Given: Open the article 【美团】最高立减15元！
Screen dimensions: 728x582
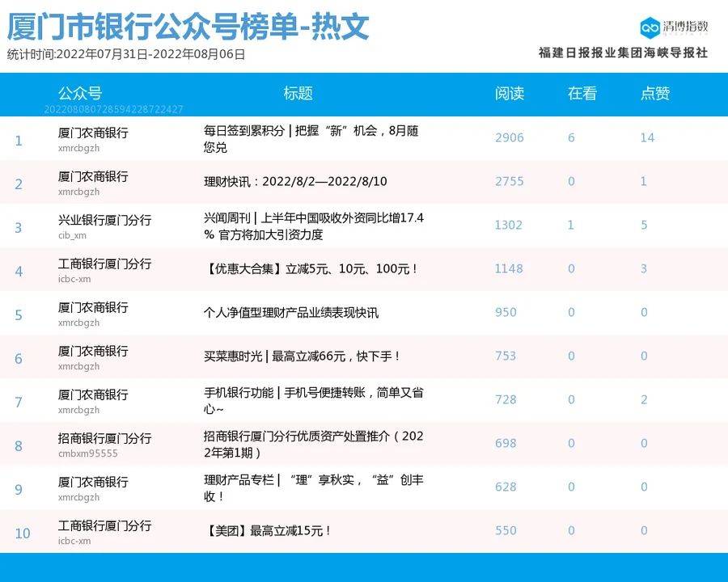Looking at the screenshot, I should pos(268,530).
